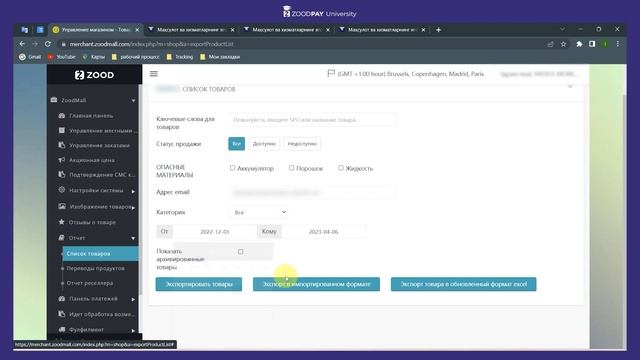Expand Изображение товаров submenu
Screen dimensions: 640x360
point(133,207)
